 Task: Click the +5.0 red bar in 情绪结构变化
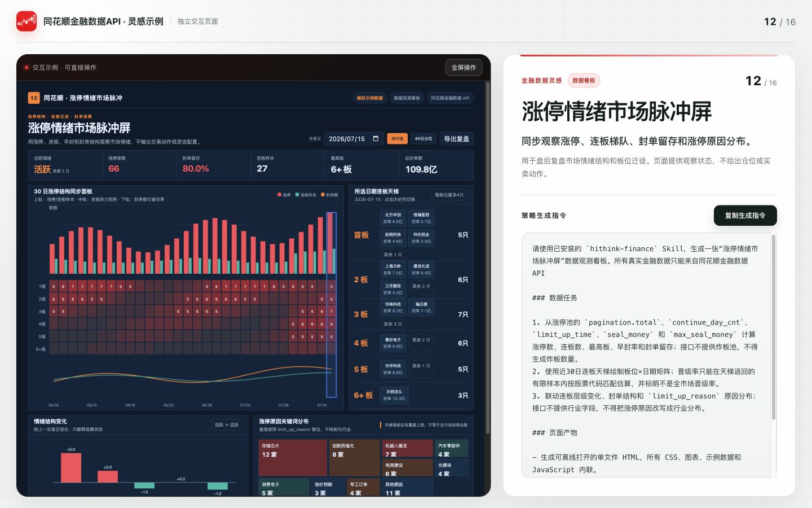(71, 468)
